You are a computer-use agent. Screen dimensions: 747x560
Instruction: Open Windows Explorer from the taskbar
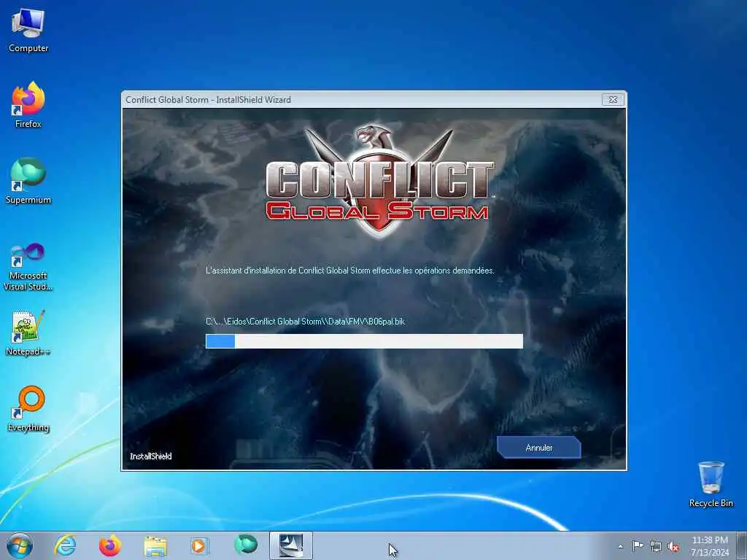click(x=155, y=545)
